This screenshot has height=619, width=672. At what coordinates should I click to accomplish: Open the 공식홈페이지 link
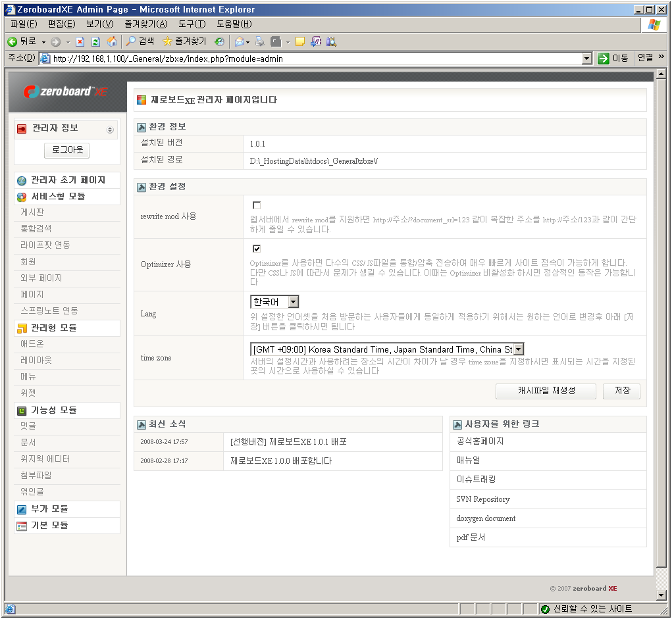[x=480, y=441]
